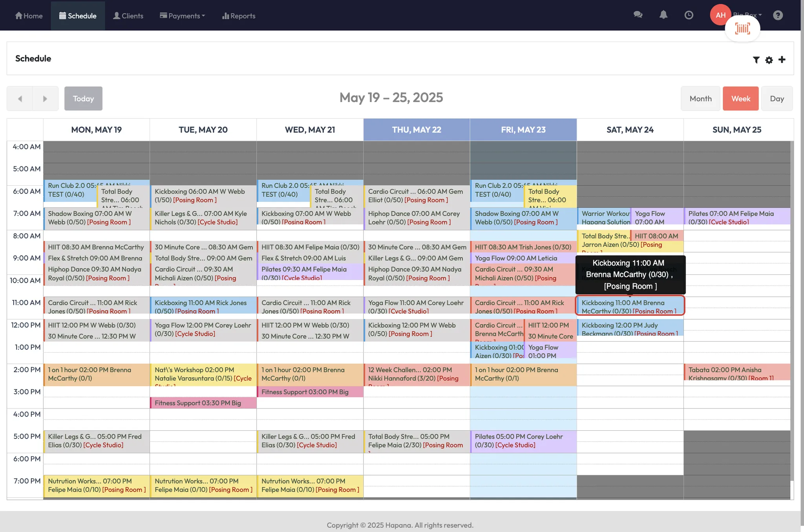Open Saturday Kickboxing 11:00 AM Brenna McCarthy event
This screenshot has height=532, width=804.
coord(630,306)
